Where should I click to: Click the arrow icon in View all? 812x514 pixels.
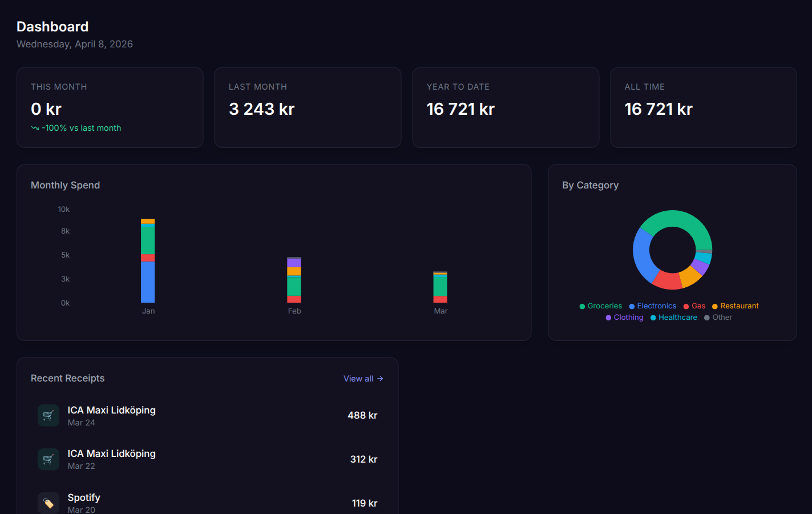pyautogui.click(x=381, y=378)
